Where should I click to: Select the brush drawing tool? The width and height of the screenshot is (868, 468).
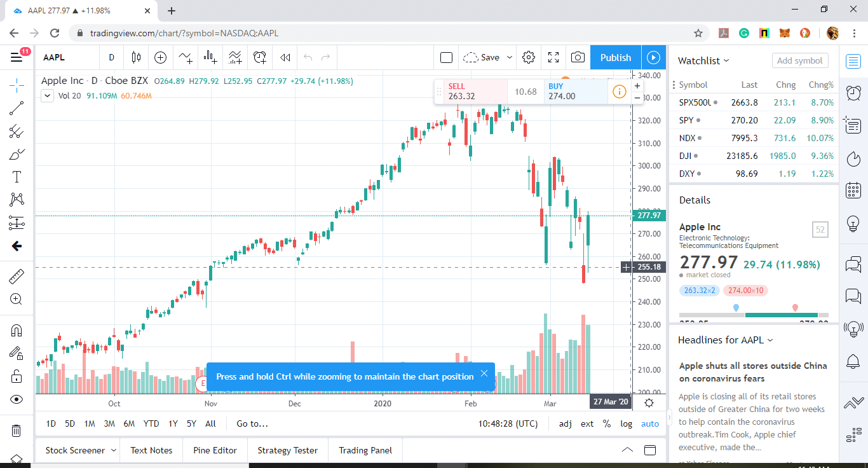17,155
